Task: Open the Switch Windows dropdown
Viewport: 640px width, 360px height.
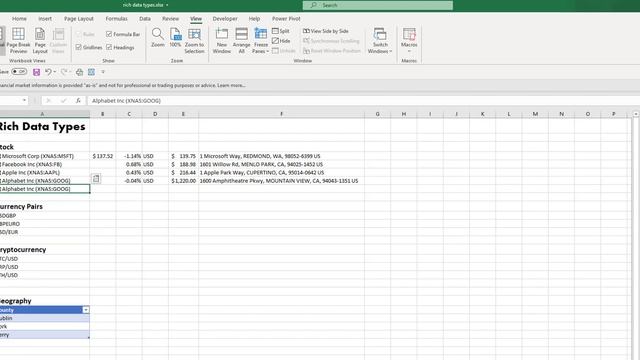Action: [x=380, y=40]
